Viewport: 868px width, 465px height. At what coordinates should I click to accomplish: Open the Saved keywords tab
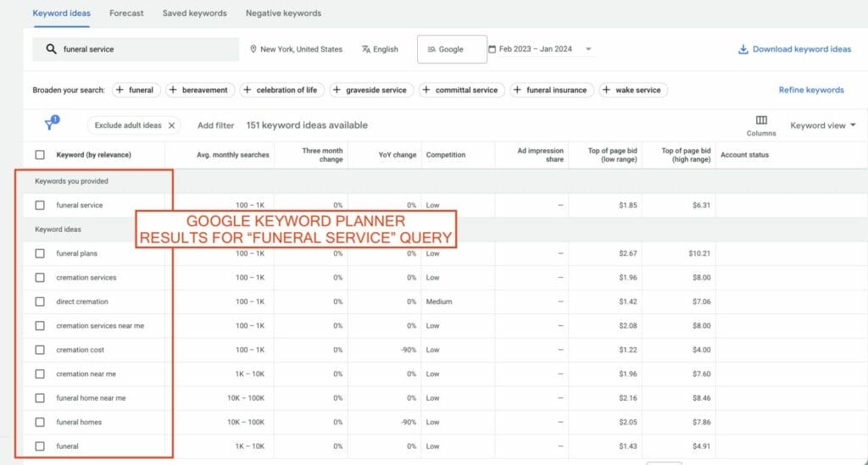[194, 14]
